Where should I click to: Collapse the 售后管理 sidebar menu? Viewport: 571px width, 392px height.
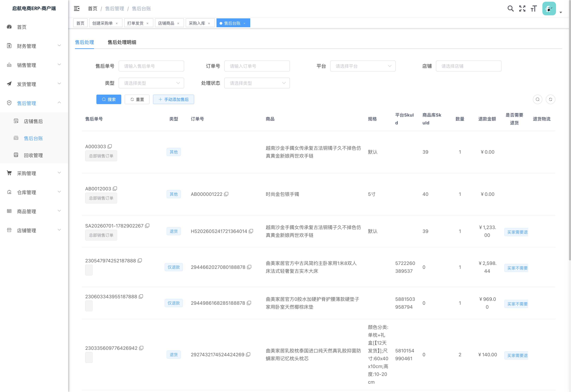point(34,103)
